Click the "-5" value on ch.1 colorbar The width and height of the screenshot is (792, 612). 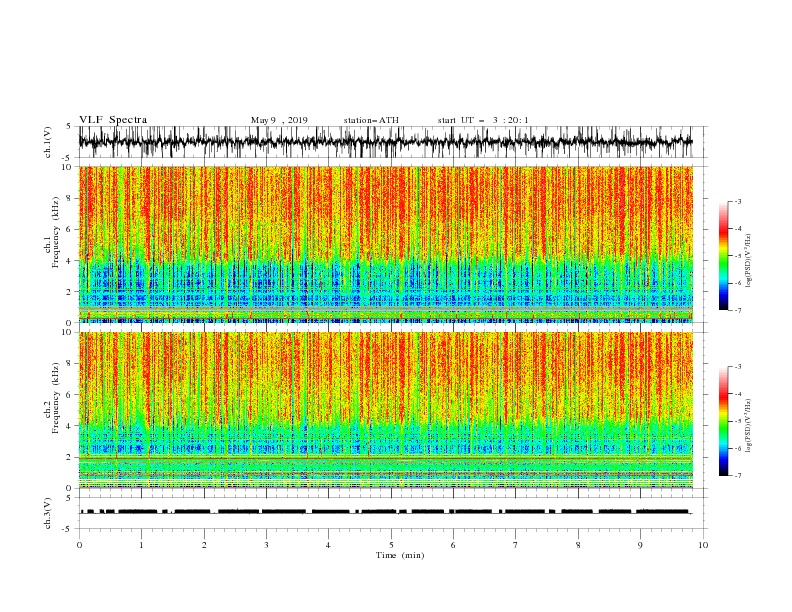coord(738,256)
